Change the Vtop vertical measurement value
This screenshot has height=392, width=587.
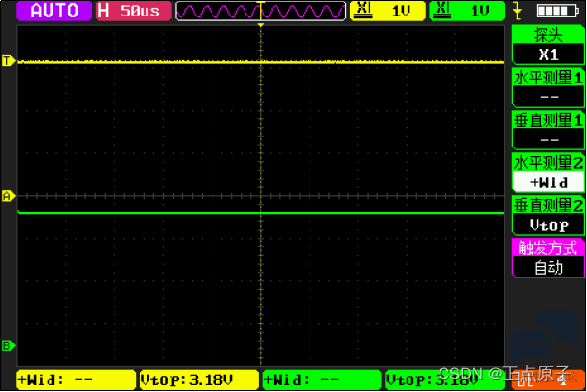click(x=548, y=225)
